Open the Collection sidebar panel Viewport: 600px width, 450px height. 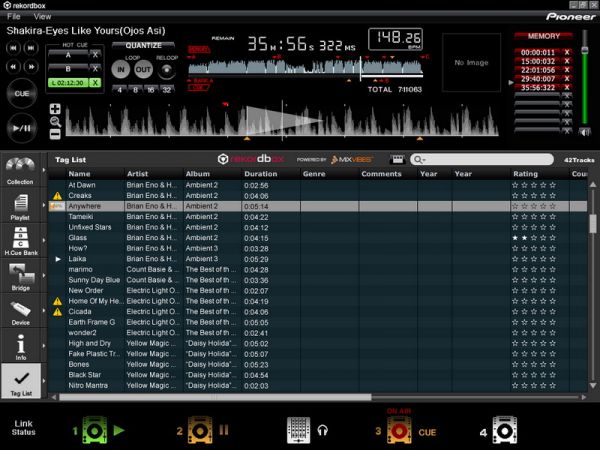20,171
